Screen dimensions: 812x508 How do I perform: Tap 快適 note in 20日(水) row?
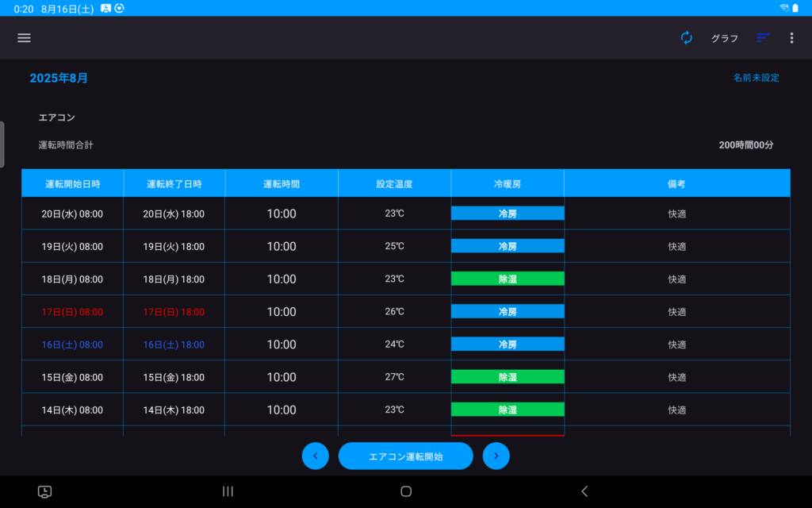[677, 214]
